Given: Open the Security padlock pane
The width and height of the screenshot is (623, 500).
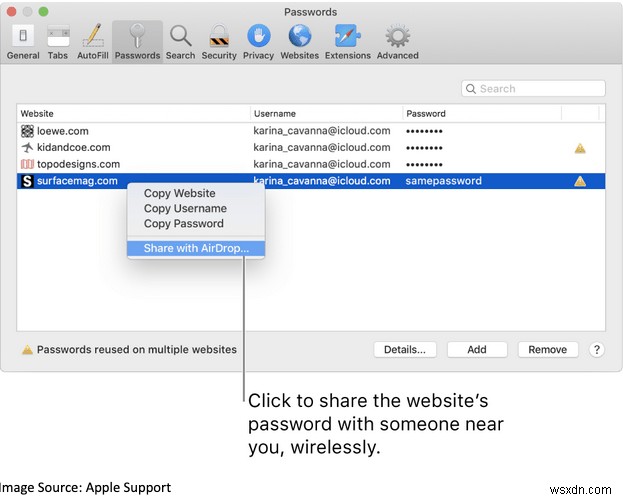Looking at the screenshot, I should tap(219, 41).
